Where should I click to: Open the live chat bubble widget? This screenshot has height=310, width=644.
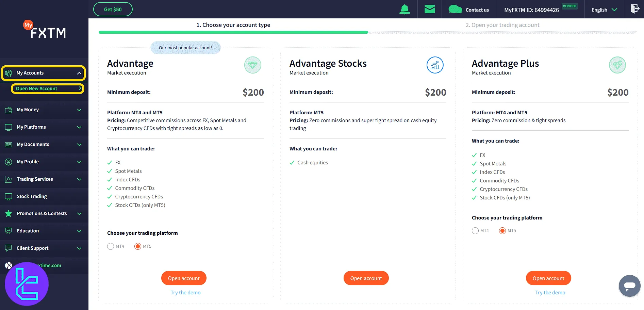629,286
